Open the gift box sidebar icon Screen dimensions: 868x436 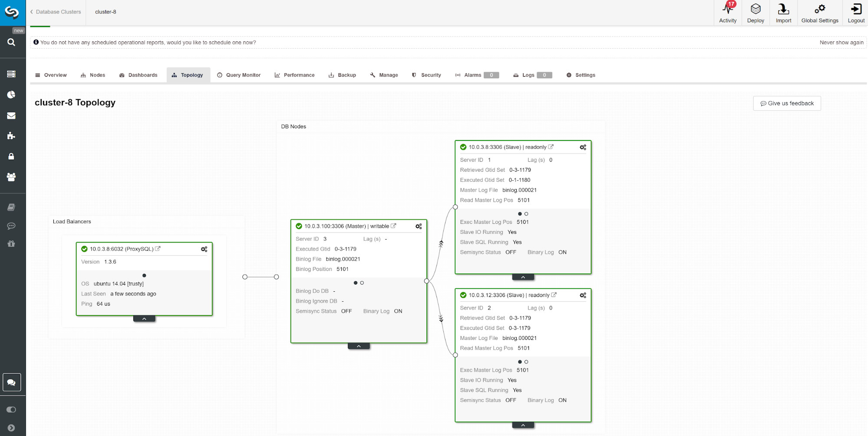click(x=11, y=244)
